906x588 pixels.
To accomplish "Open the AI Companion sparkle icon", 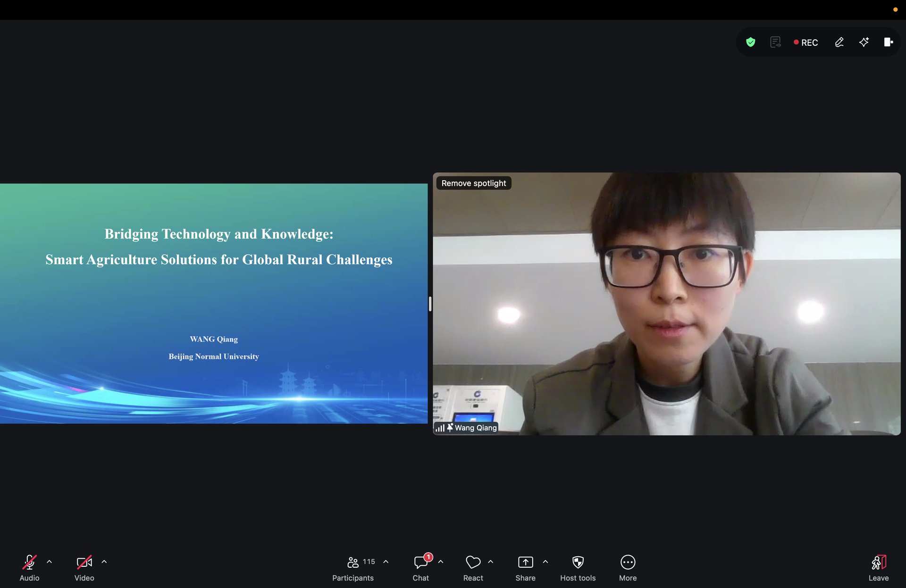I will click(x=864, y=42).
